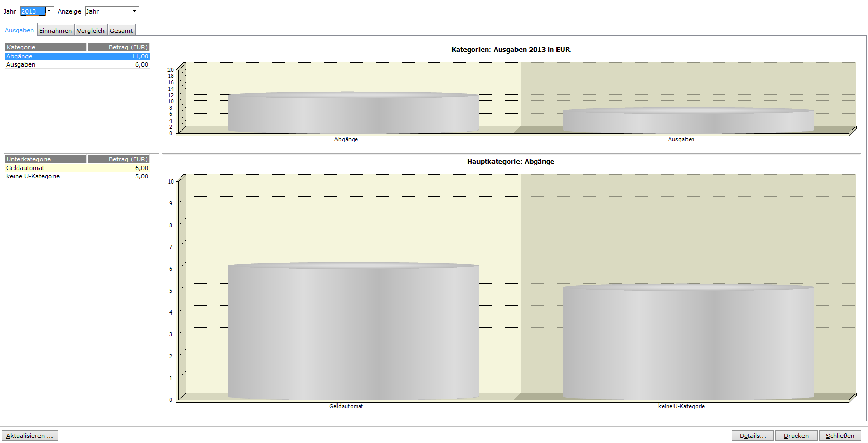This screenshot has height=443, width=868.
Task: Select the Ausgaben row with 6,00
Action: [77, 64]
